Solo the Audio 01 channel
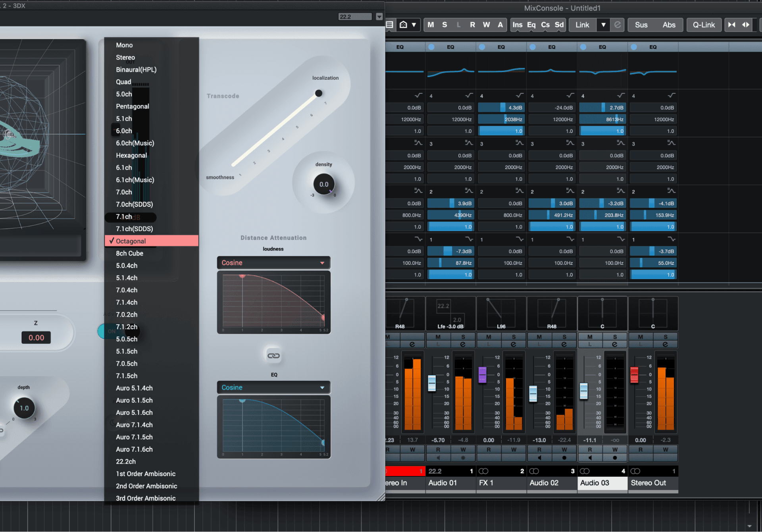The width and height of the screenshot is (762, 532). pyautogui.click(x=463, y=337)
